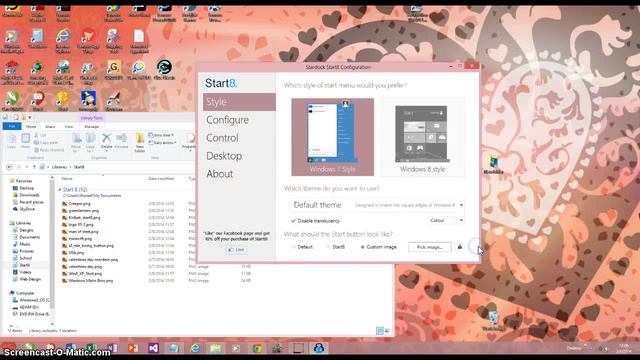Show the About section in Start8
This screenshot has height=360, width=640.
tap(219, 174)
